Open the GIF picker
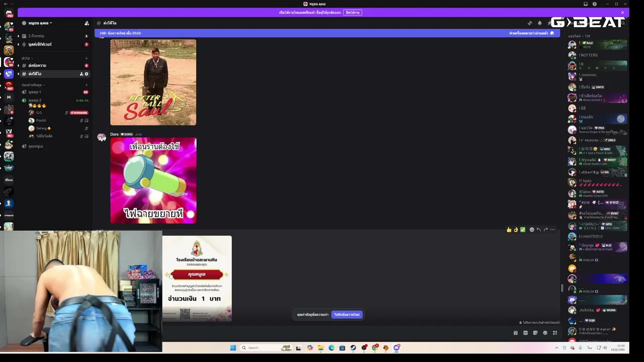Viewport: 644px width, 362px height. [525, 333]
